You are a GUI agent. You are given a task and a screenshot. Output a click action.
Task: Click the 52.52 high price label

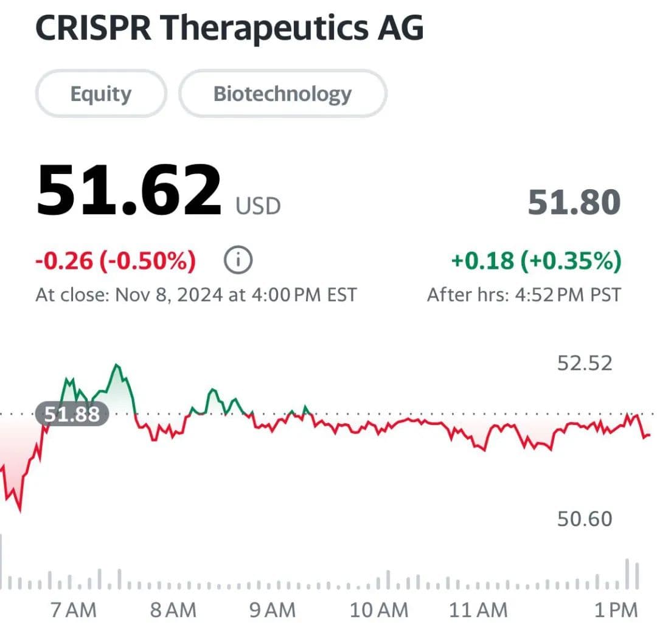point(585,364)
